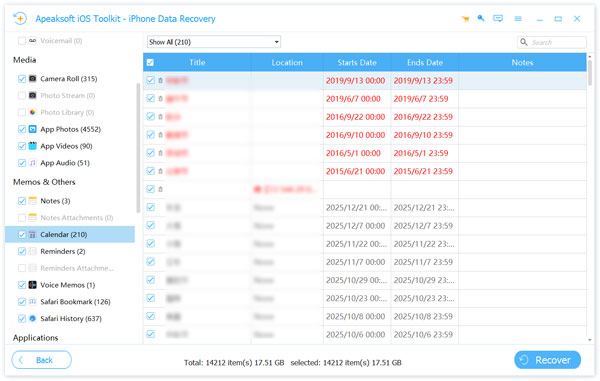Open the register key icon
Screen dimensions: 600x381
[x=481, y=18]
